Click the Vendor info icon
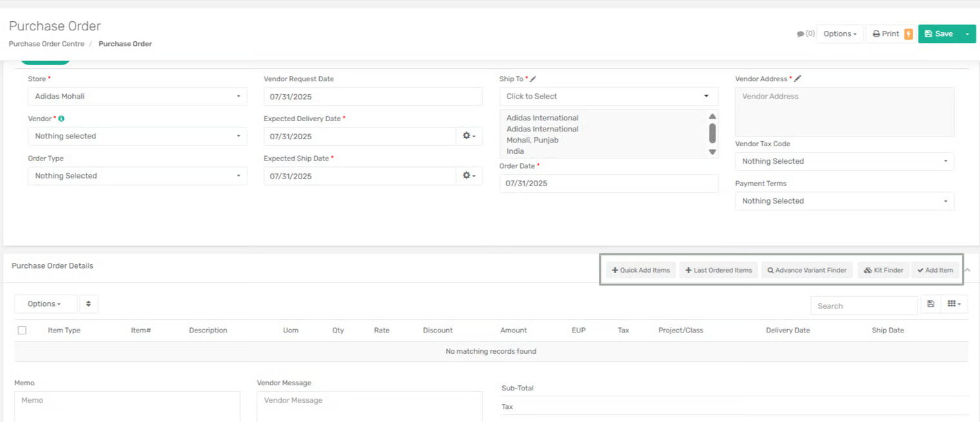The height and width of the screenshot is (422, 980). (x=61, y=119)
